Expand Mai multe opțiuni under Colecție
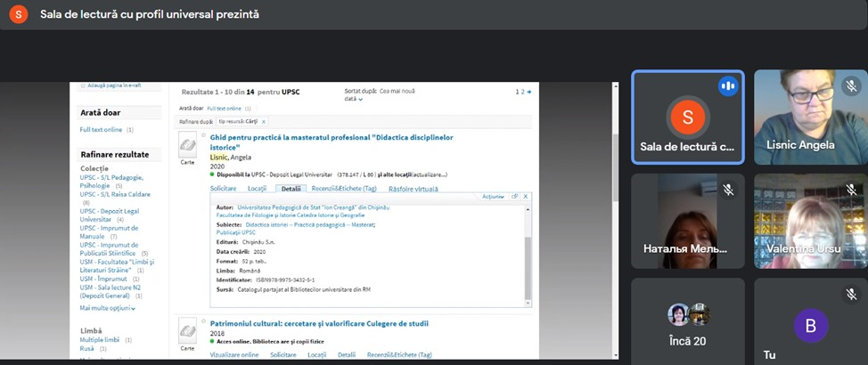 coord(108,308)
